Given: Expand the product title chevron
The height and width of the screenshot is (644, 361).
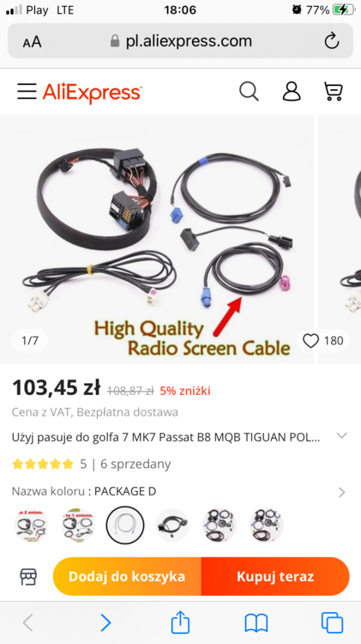Looking at the screenshot, I should tap(341, 435).
